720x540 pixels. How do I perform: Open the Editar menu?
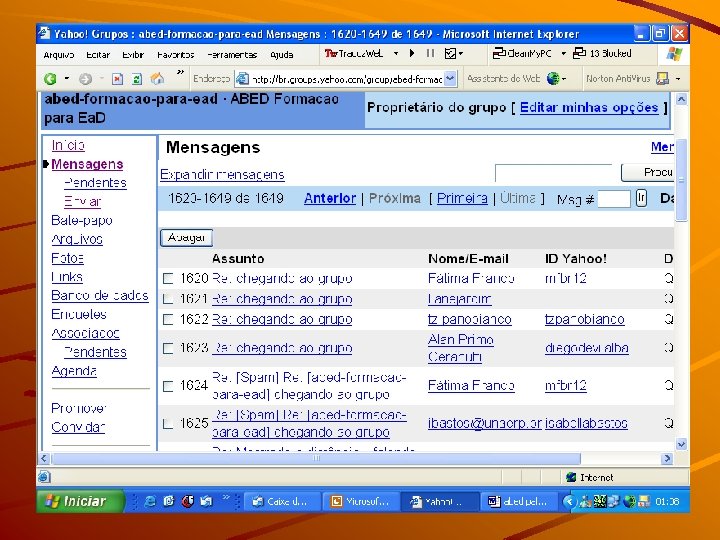98,55
